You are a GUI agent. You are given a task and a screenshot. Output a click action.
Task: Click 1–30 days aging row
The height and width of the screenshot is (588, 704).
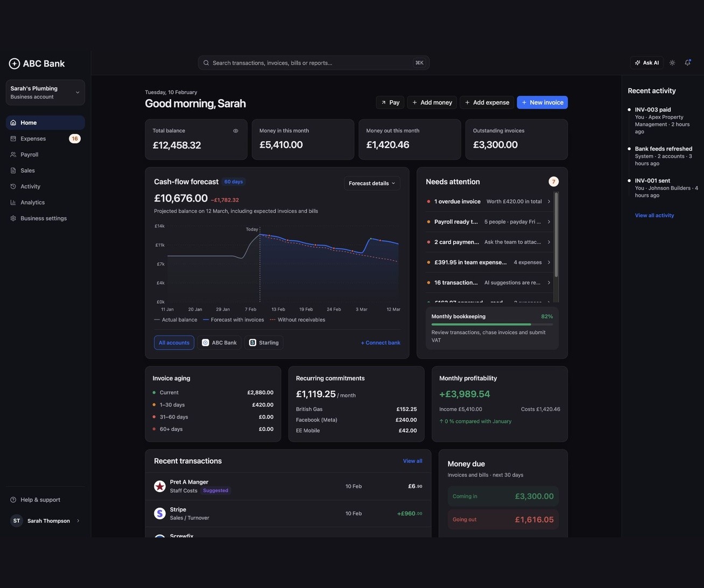point(213,405)
